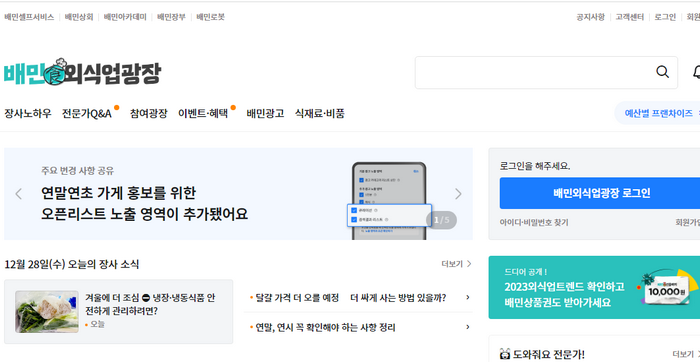The height and width of the screenshot is (362, 700).
Task: Open 아이디·비밀번호 찾기 link
Action: coord(534,222)
